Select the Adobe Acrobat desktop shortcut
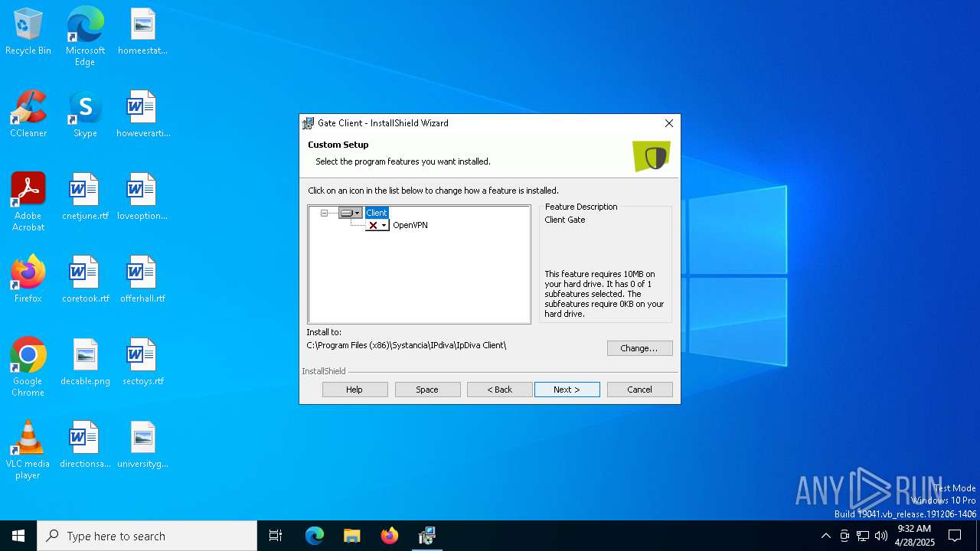This screenshot has height=551, width=980. 28,202
